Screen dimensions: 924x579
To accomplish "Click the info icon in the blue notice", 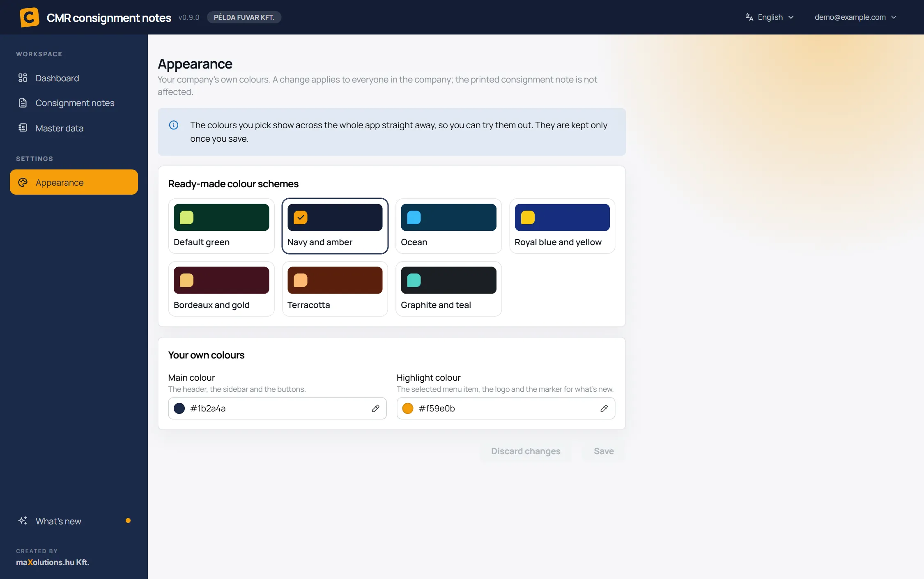I will click(174, 125).
